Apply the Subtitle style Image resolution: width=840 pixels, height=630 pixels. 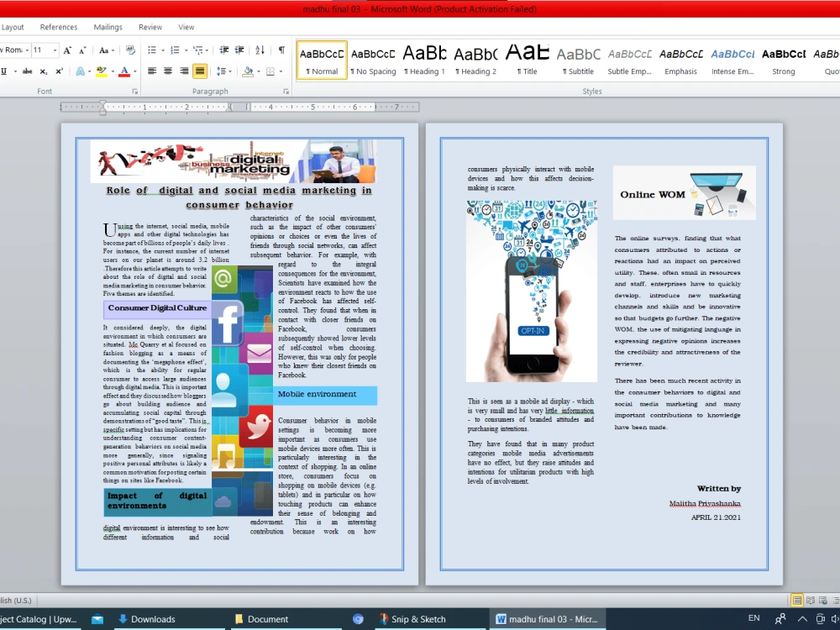click(578, 60)
